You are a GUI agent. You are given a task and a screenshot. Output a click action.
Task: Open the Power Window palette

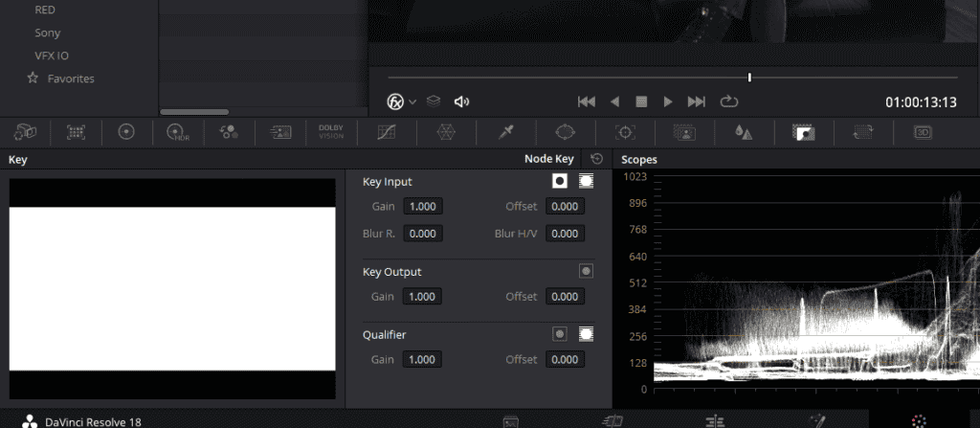click(565, 132)
